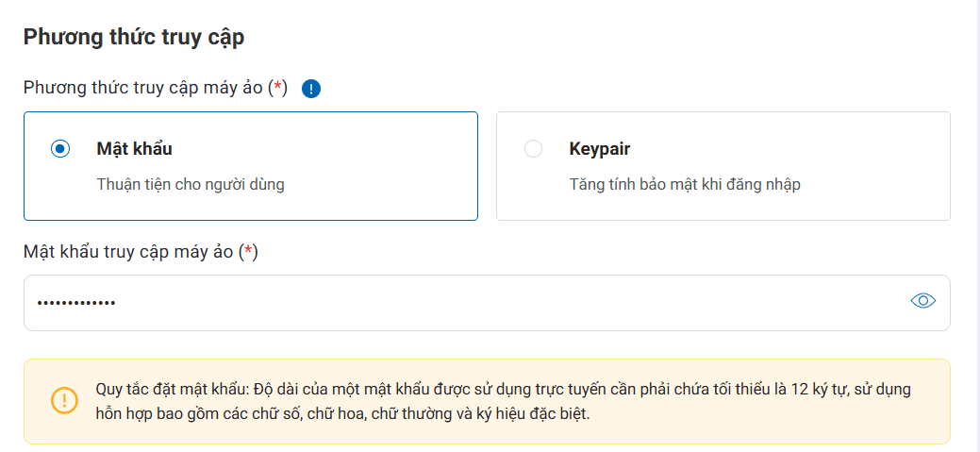Click the blue info icon beside access method label

[311, 89]
